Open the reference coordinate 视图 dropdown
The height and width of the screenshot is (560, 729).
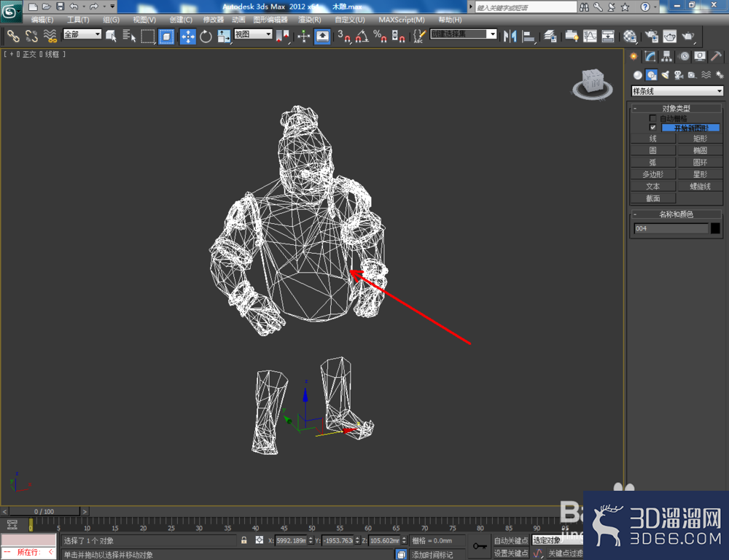click(253, 34)
